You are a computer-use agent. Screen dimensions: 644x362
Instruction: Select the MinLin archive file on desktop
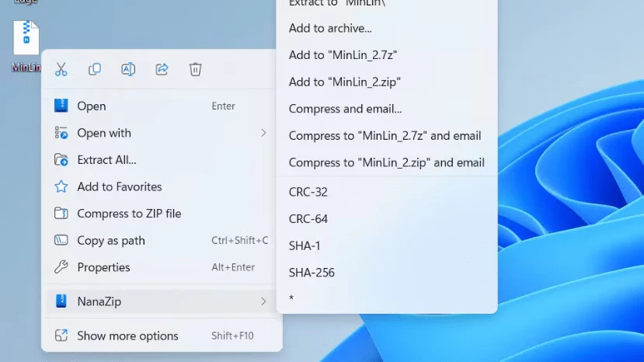pos(26,39)
